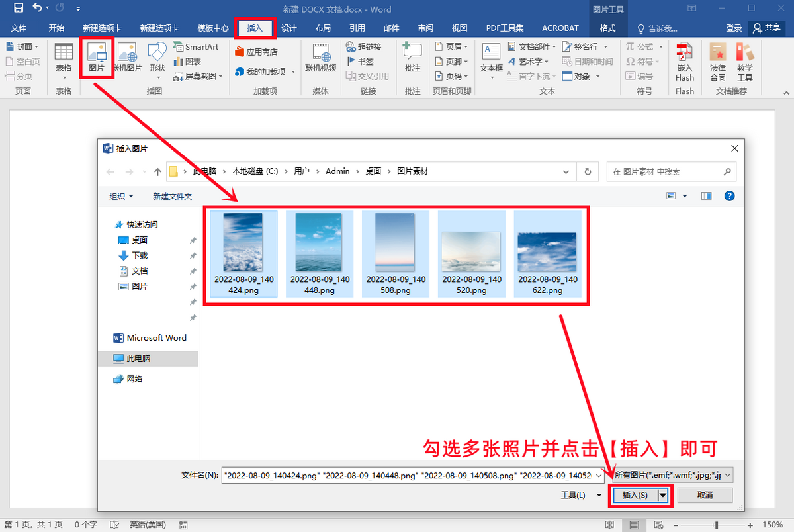Click the Bookmark 书签 tool
This screenshot has height=532, width=794.
pos(361,62)
